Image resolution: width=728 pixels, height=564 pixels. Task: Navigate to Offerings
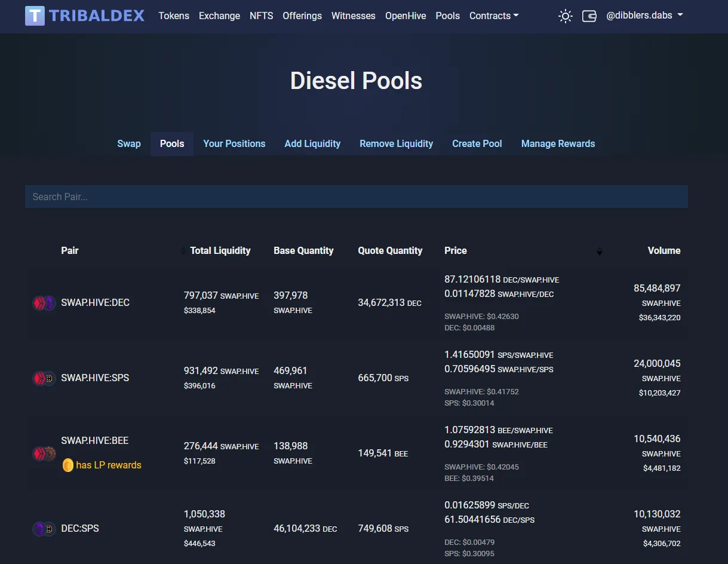pyautogui.click(x=302, y=16)
